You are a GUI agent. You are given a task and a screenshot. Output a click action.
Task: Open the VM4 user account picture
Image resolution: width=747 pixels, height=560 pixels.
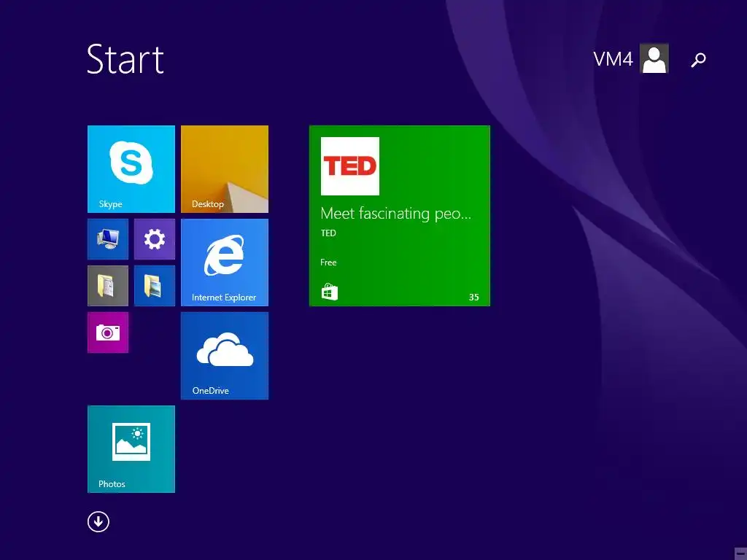654,58
